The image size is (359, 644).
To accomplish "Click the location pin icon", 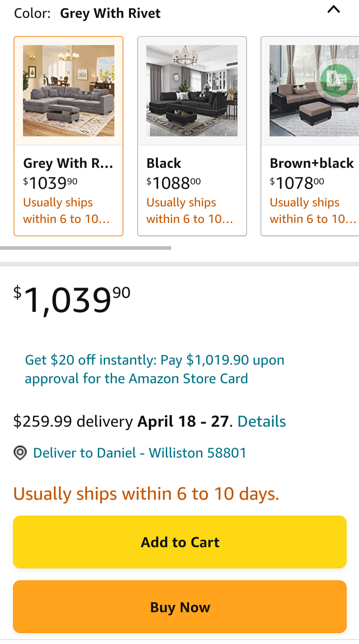I will pos(20,453).
